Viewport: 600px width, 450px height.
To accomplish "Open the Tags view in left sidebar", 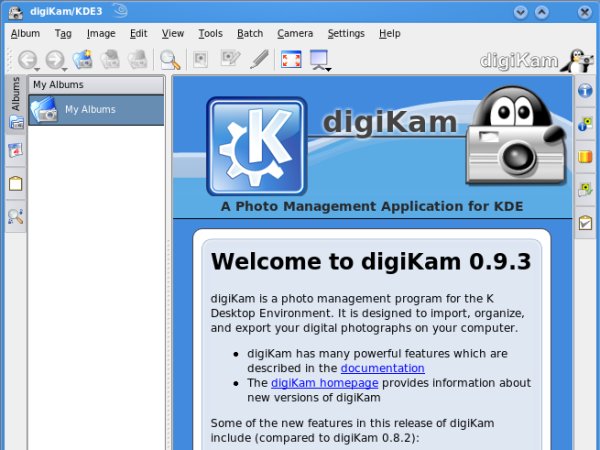I will coord(16,184).
